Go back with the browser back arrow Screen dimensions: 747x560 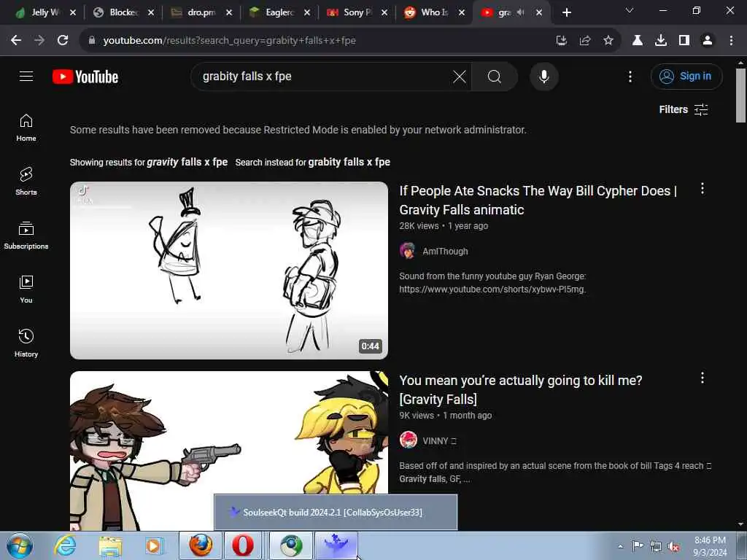16,41
